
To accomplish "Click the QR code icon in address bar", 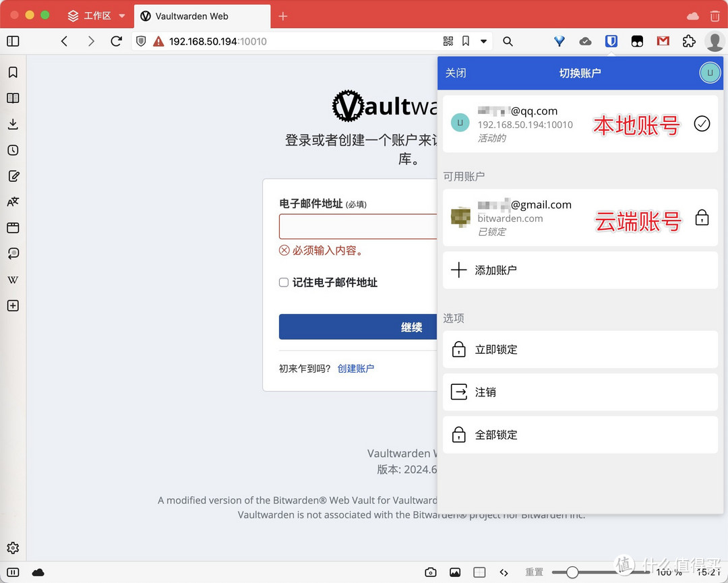I will (x=448, y=41).
